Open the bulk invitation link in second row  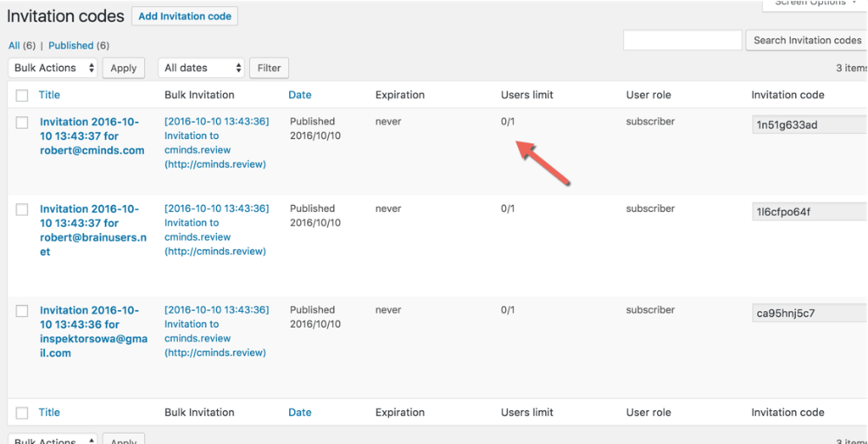pos(216,229)
